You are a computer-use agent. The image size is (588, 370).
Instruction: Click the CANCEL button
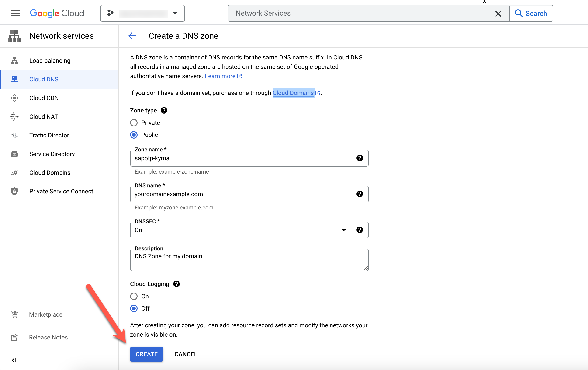pyautogui.click(x=186, y=354)
